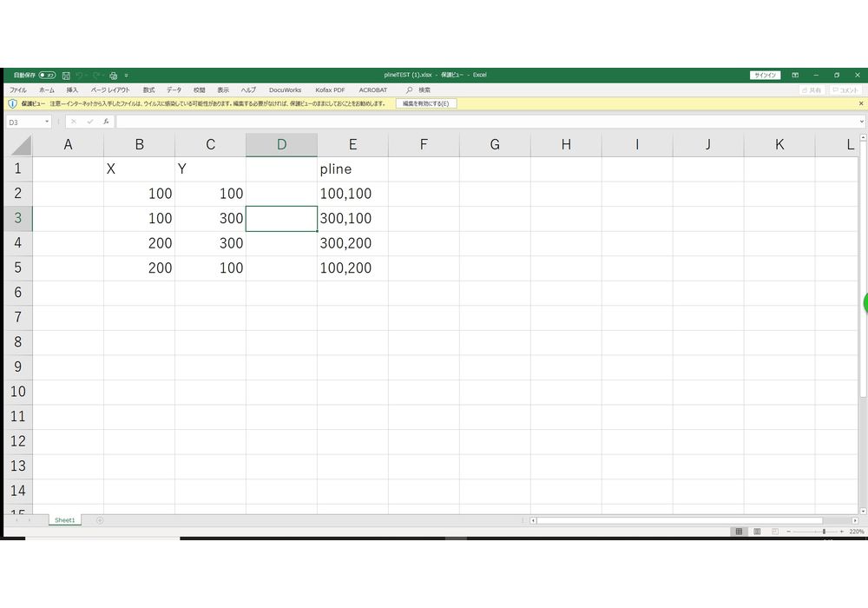Open the 挿入 (Insert) ribbon tab
This screenshot has width=868, height=608.
(72, 89)
